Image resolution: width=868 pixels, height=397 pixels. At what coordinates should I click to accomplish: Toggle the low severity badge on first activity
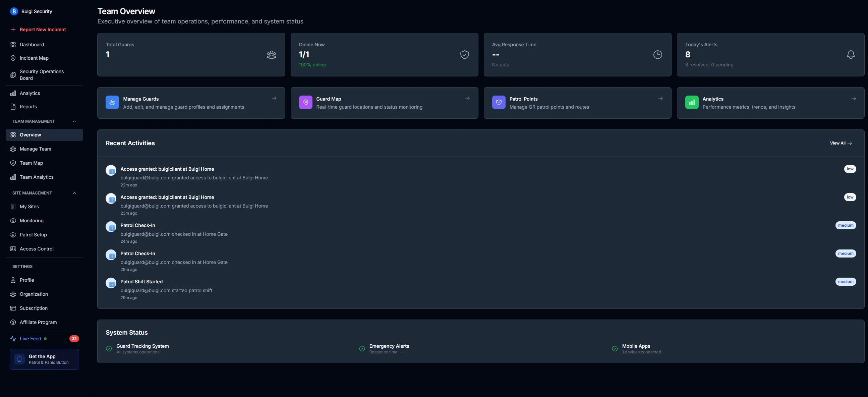pos(850,169)
